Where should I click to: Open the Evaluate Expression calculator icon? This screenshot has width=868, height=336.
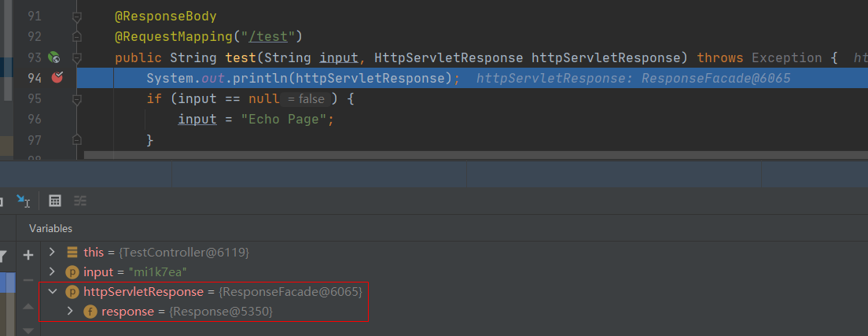pos(55,201)
